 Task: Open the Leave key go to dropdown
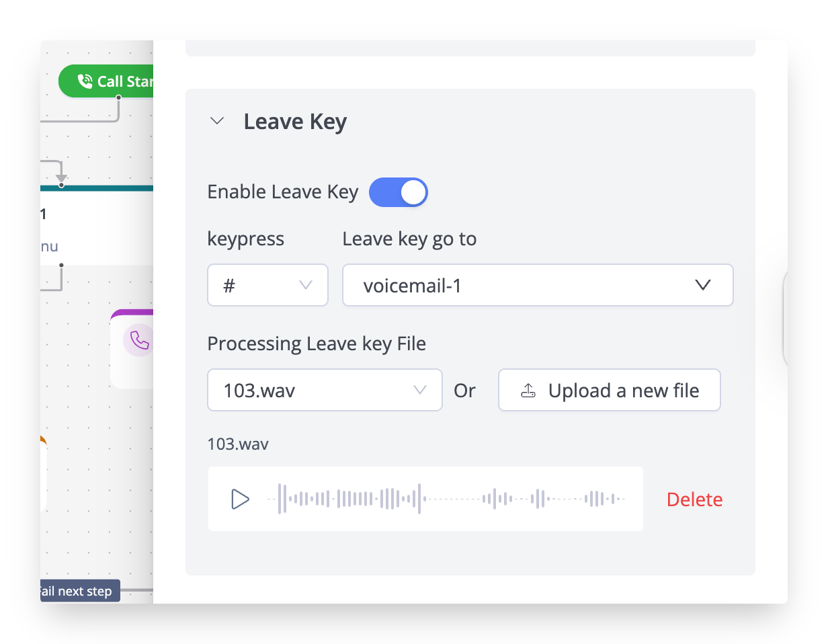pyautogui.click(x=538, y=285)
